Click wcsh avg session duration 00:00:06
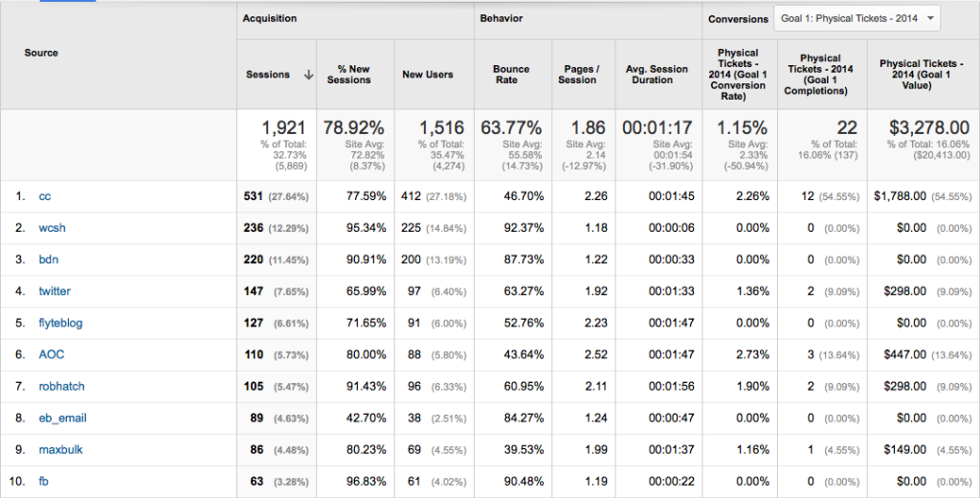Image resolution: width=980 pixels, height=498 pixels. tap(671, 228)
